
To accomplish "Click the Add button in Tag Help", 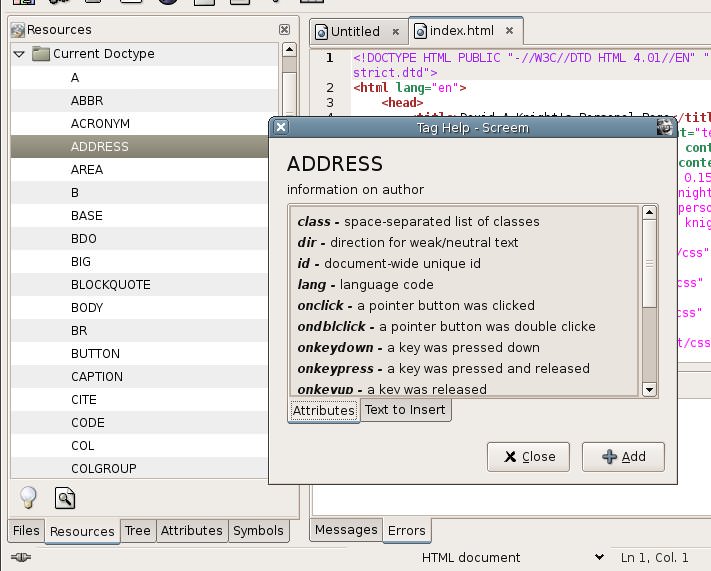I will pos(623,457).
